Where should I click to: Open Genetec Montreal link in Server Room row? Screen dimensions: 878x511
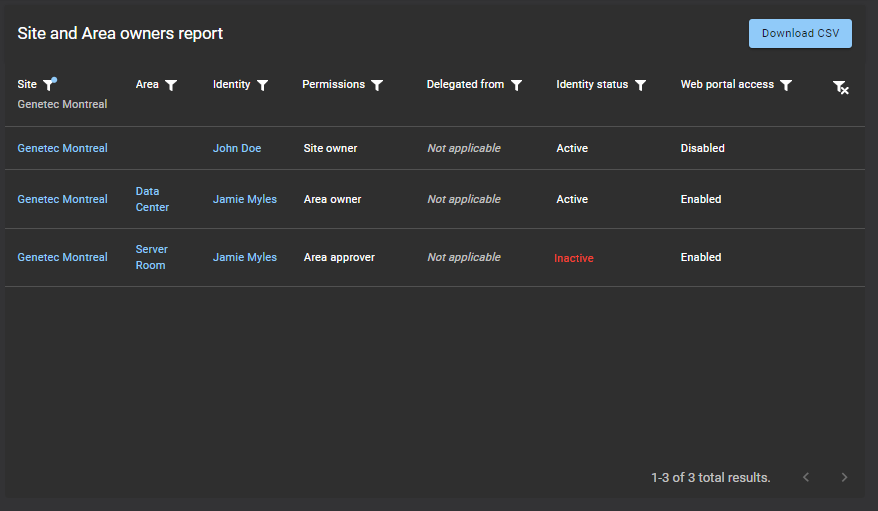62,257
